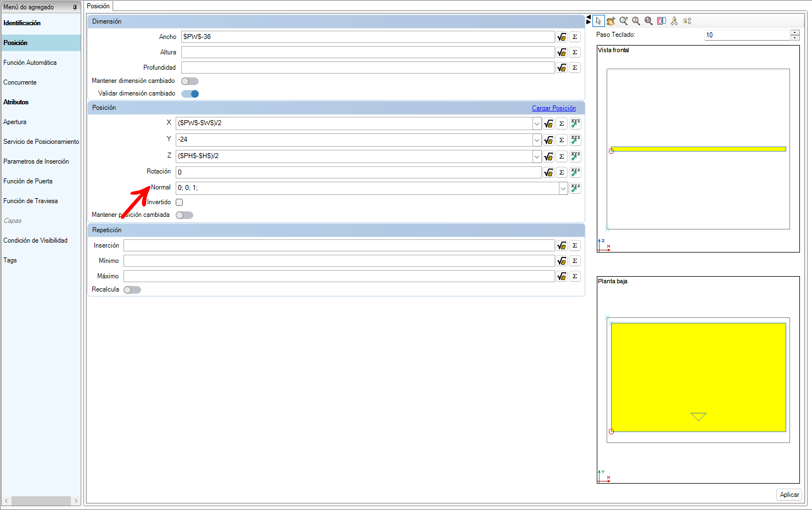Screen dimensions: 812x510
Task: Disable Validar dimensión cambiado switch
Action: [190, 94]
